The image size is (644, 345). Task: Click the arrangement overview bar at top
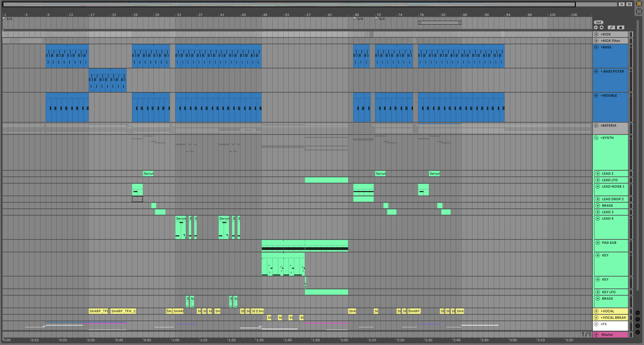click(x=289, y=4)
